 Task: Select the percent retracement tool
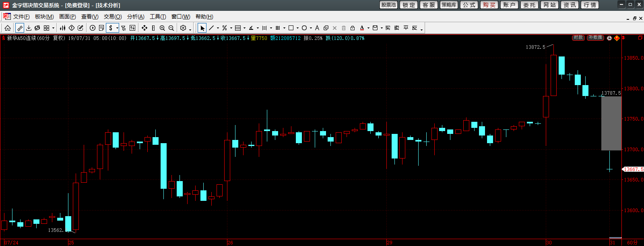(x=225, y=28)
